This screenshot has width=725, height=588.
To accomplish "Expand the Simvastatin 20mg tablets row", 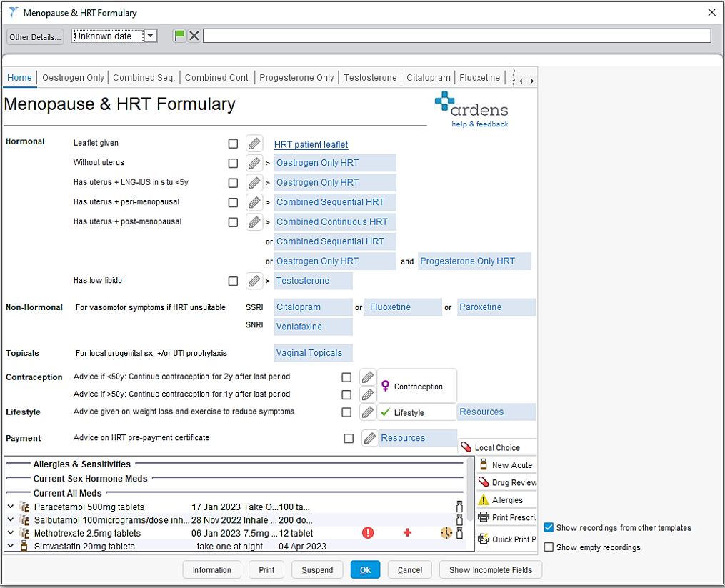I will click(x=11, y=546).
